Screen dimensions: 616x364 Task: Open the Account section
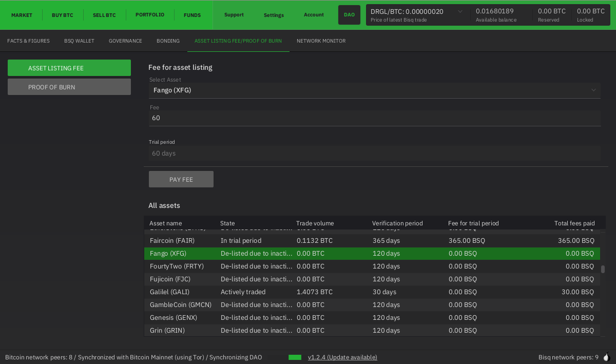pos(314,15)
